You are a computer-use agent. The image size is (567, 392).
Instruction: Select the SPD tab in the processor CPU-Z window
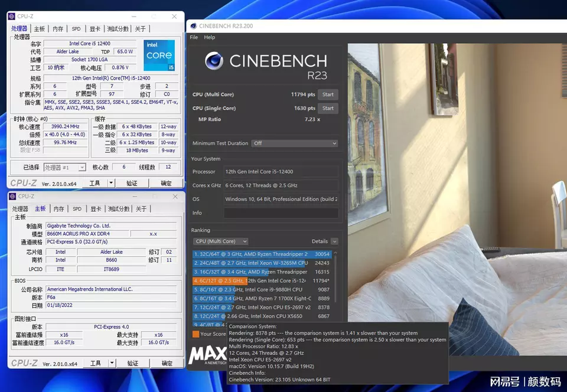point(76,29)
